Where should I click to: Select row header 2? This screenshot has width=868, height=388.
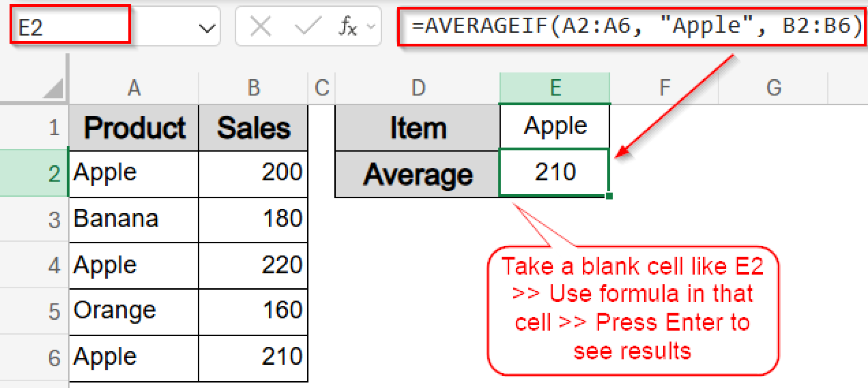[x=53, y=173]
